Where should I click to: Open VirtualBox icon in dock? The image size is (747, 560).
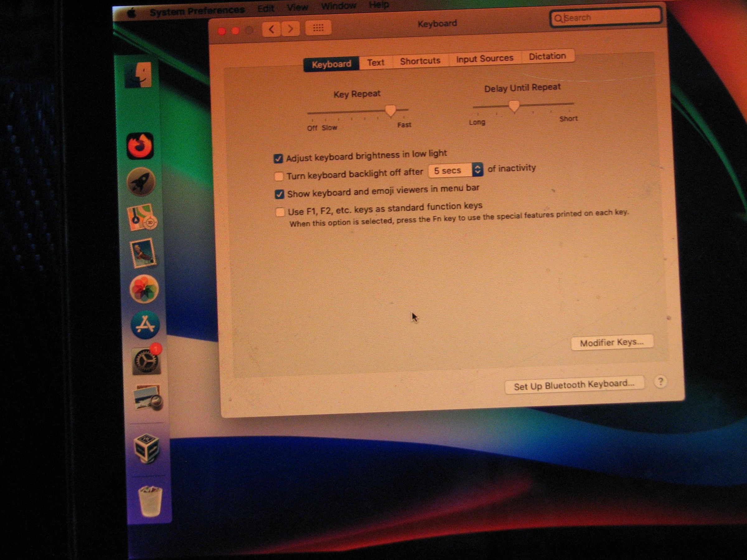147,448
